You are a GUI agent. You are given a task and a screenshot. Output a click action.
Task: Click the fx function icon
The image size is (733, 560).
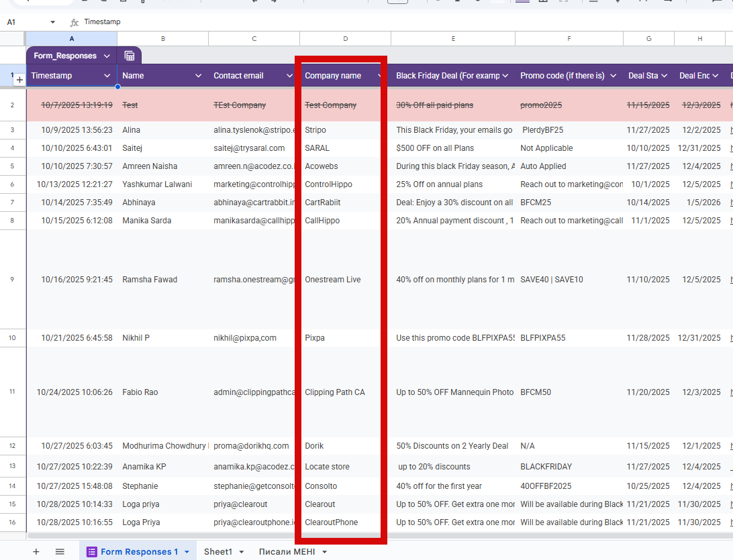[x=75, y=22]
